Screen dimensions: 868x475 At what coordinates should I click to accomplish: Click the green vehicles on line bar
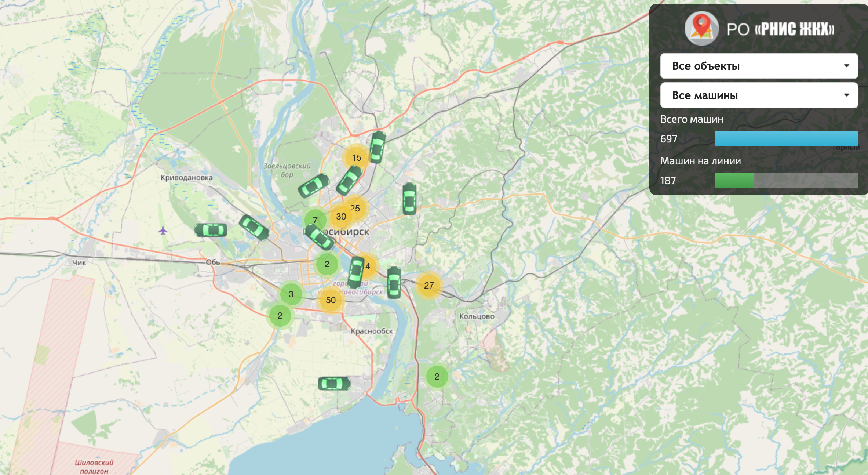[x=734, y=181]
